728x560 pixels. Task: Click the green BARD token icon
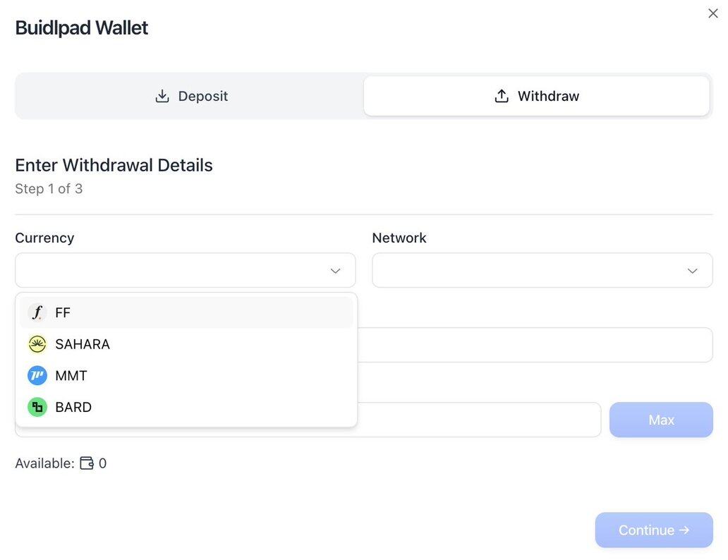coord(37,407)
